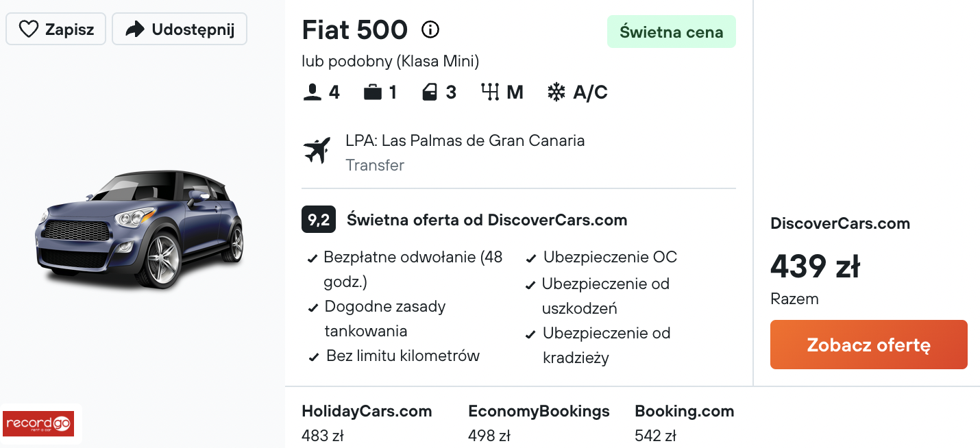Click the airplane icon beside LPA location

click(x=317, y=151)
